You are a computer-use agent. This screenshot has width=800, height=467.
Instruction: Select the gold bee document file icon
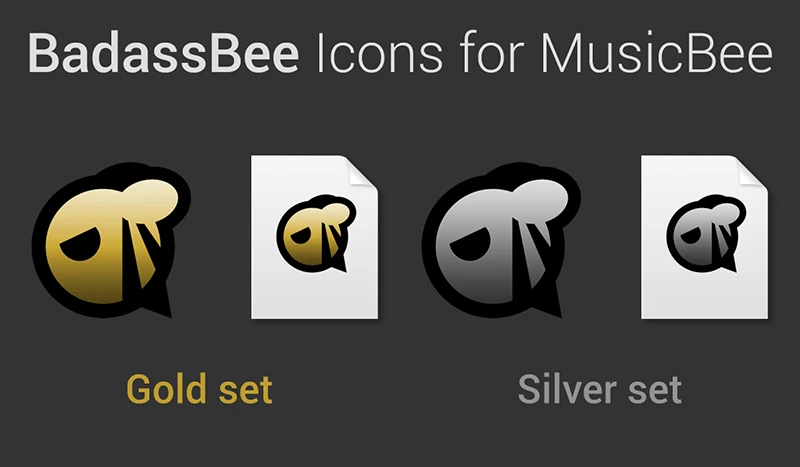click(x=315, y=238)
